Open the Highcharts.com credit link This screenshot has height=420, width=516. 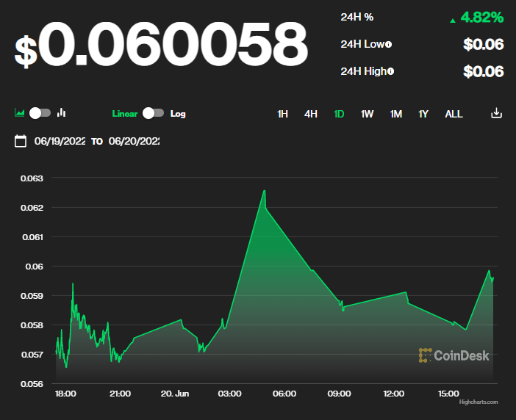478,402
